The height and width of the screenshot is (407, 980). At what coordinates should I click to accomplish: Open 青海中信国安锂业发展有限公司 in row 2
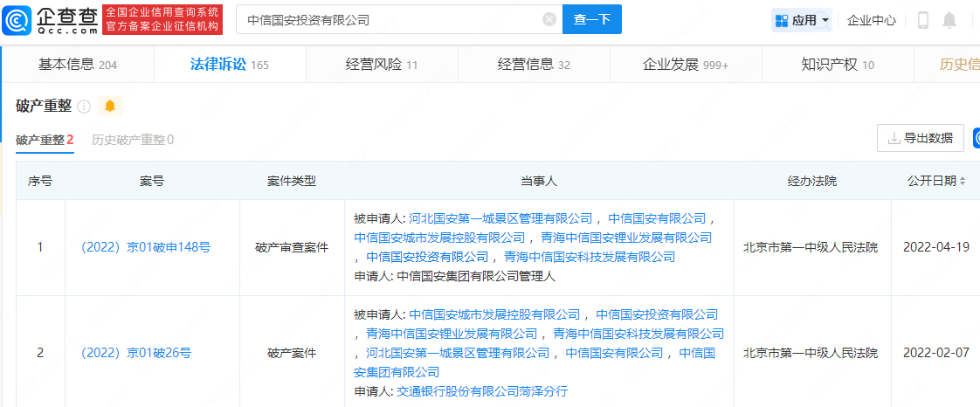[x=452, y=334]
